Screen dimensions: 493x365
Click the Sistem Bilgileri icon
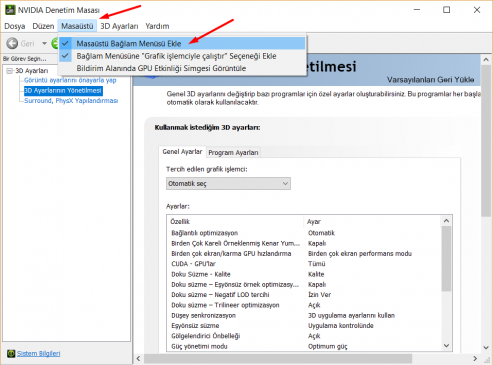pyautogui.click(x=11, y=353)
